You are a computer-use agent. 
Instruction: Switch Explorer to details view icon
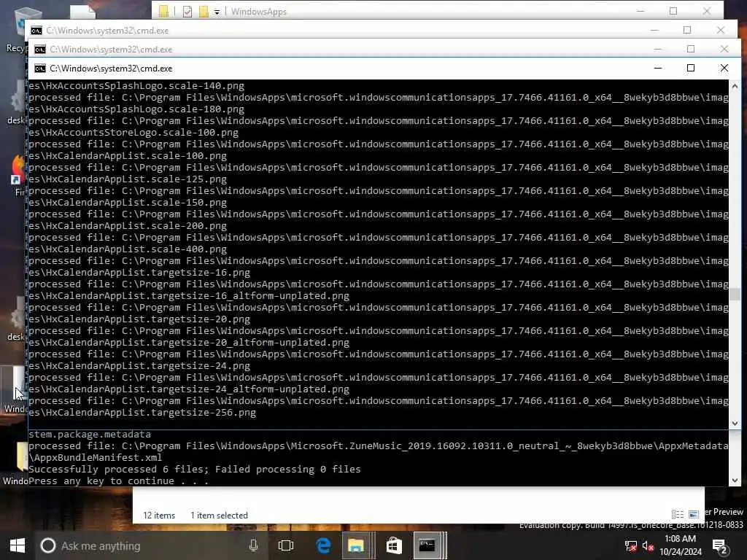click(x=678, y=514)
